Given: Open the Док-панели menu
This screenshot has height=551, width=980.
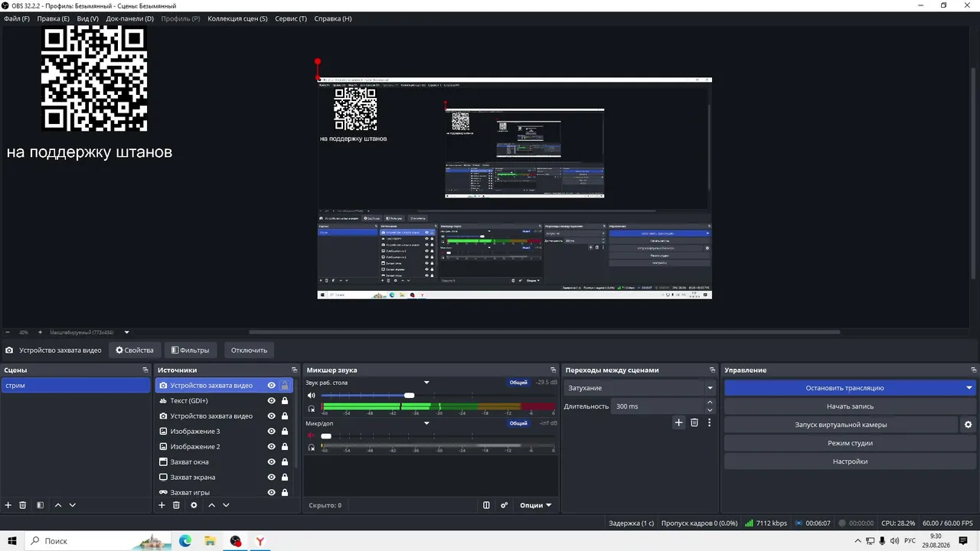Looking at the screenshot, I should click(x=130, y=18).
